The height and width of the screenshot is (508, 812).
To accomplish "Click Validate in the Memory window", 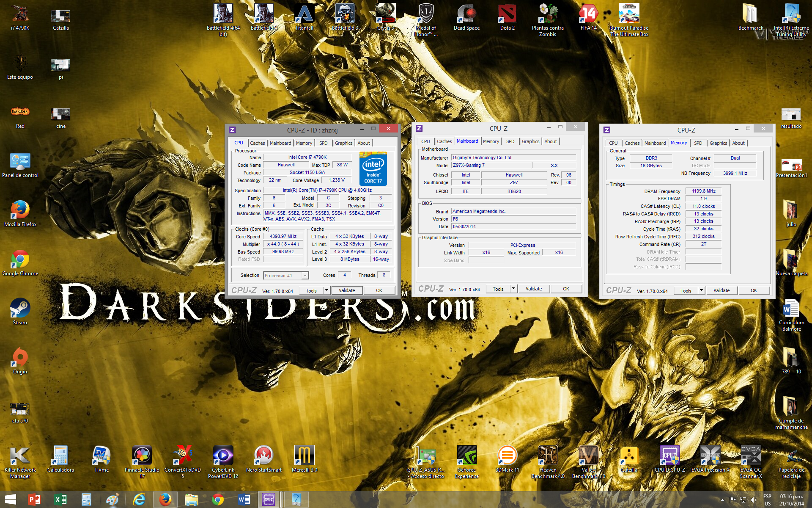I will click(x=721, y=290).
